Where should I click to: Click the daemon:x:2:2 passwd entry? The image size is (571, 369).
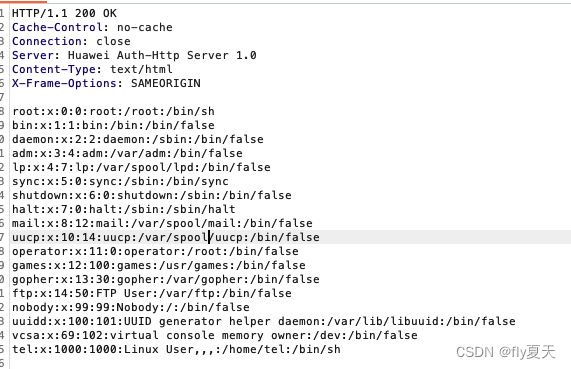coord(138,139)
